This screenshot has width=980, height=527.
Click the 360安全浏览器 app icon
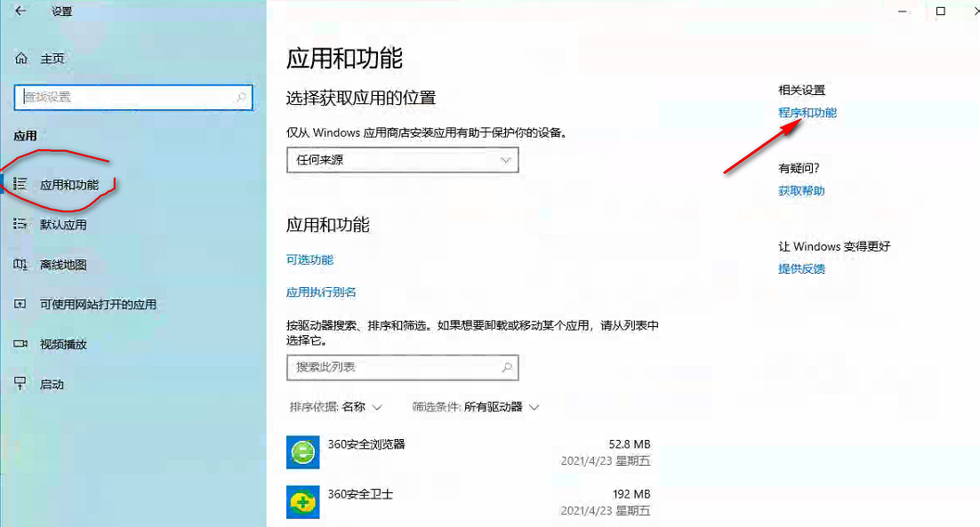pyautogui.click(x=303, y=452)
